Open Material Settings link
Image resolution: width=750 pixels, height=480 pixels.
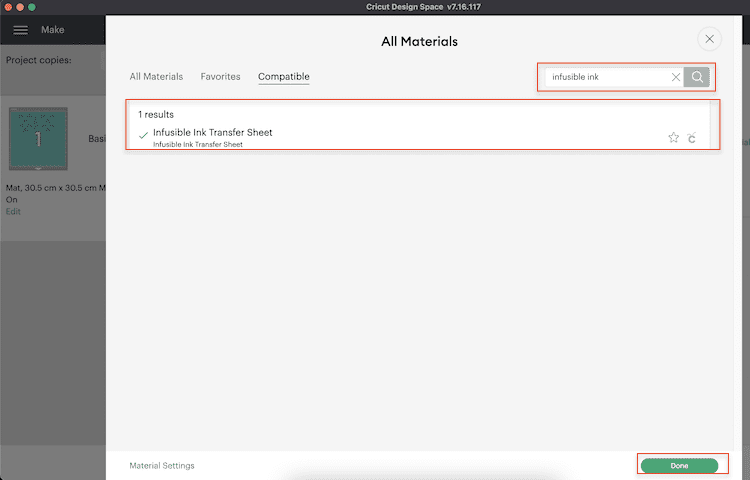pyautogui.click(x=162, y=465)
